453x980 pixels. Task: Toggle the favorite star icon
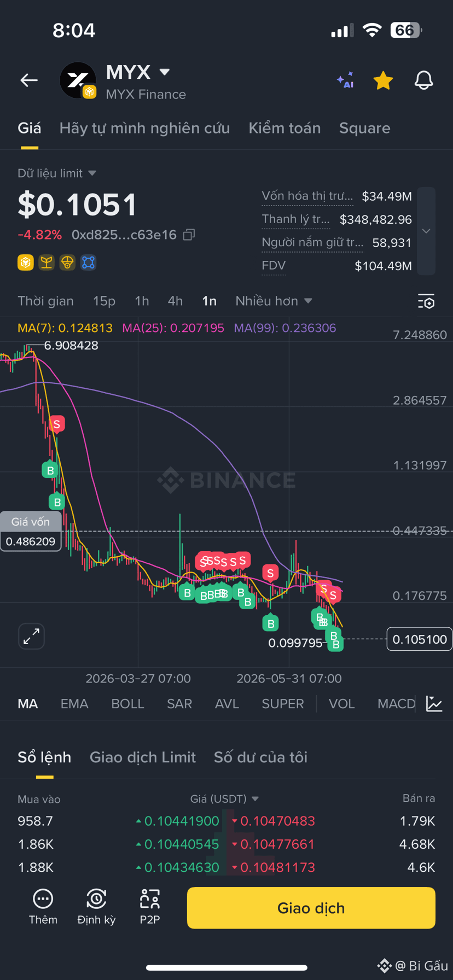pos(383,80)
